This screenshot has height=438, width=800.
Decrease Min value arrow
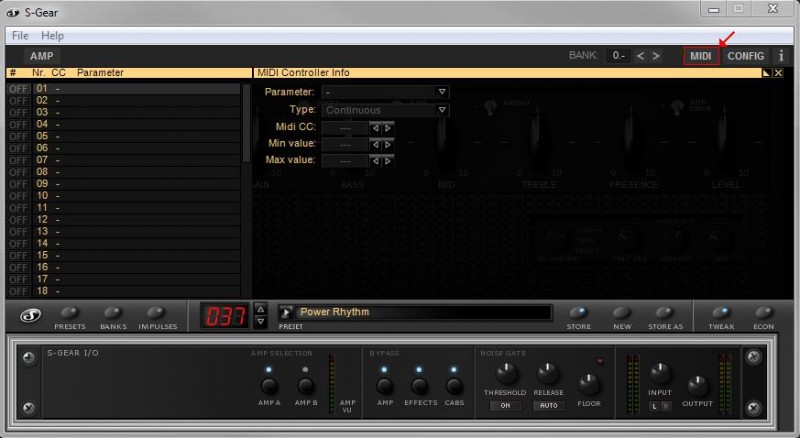point(376,144)
